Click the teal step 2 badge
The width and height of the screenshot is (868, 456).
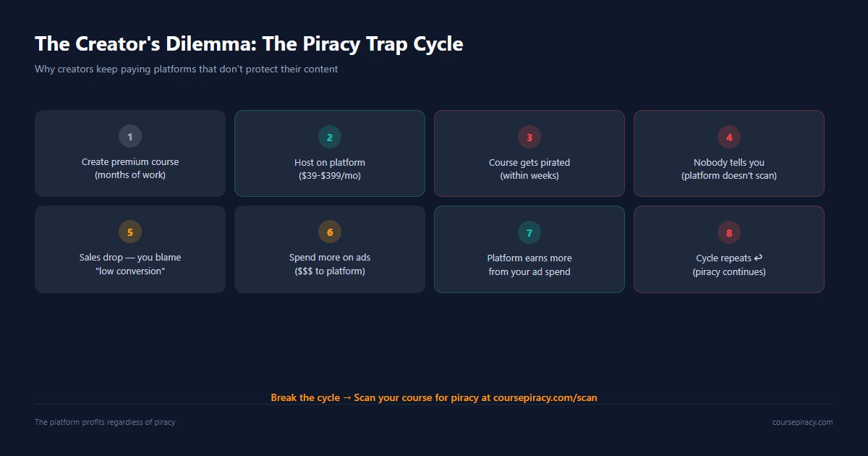pyautogui.click(x=330, y=137)
